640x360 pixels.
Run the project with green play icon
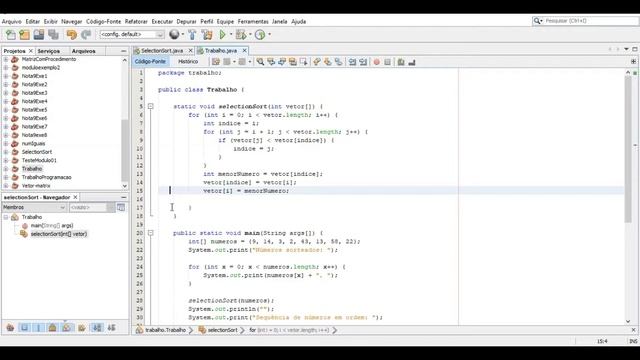click(222, 35)
